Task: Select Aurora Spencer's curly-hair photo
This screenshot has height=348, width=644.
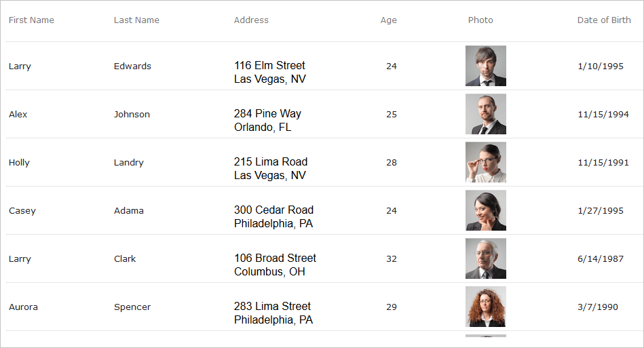Action: [485, 307]
